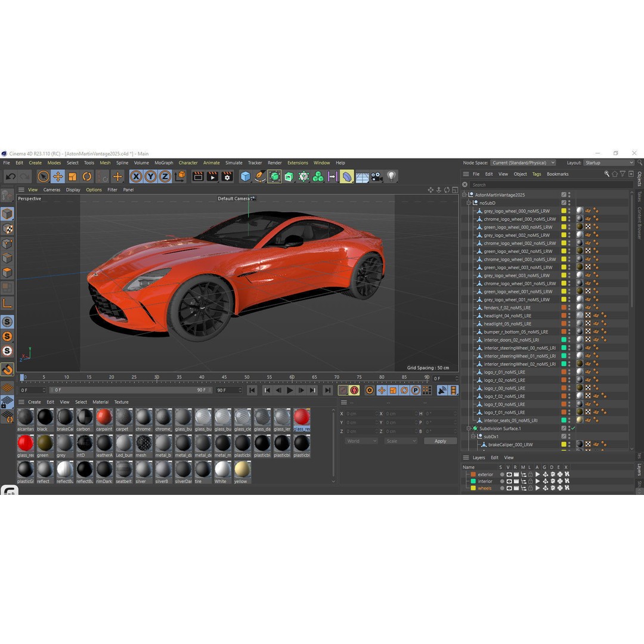Click the Spline Pen tool icon
Viewport: 644px width, 644px height.
(x=259, y=177)
